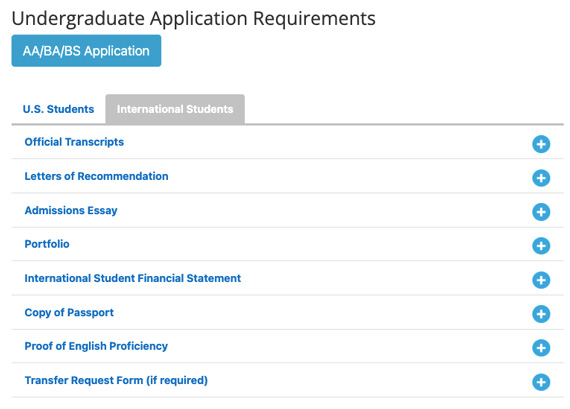The width and height of the screenshot is (570, 409).
Task: Switch to the U.S. Students tab
Action: [x=58, y=109]
